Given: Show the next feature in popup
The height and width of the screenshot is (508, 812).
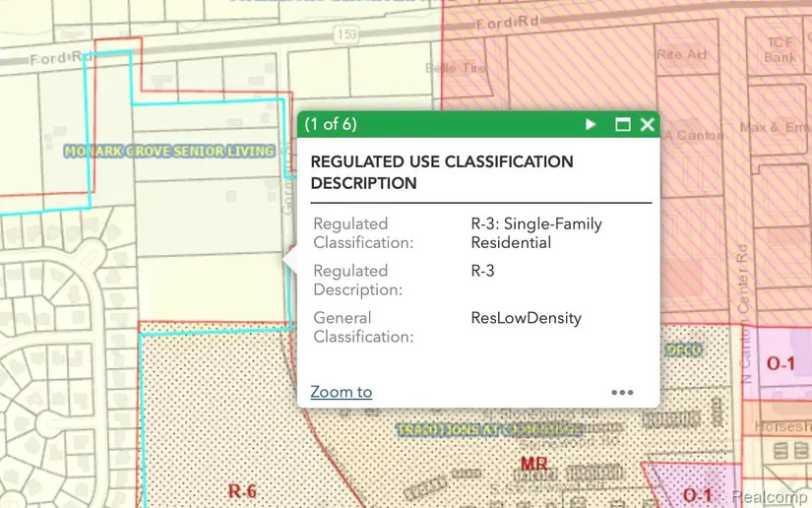Looking at the screenshot, I should tap(591, 124).
